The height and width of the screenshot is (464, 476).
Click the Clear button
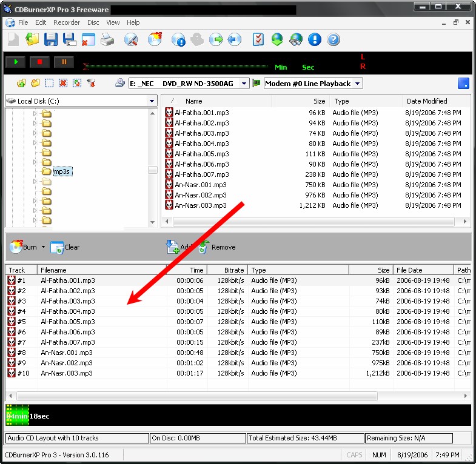65,247
